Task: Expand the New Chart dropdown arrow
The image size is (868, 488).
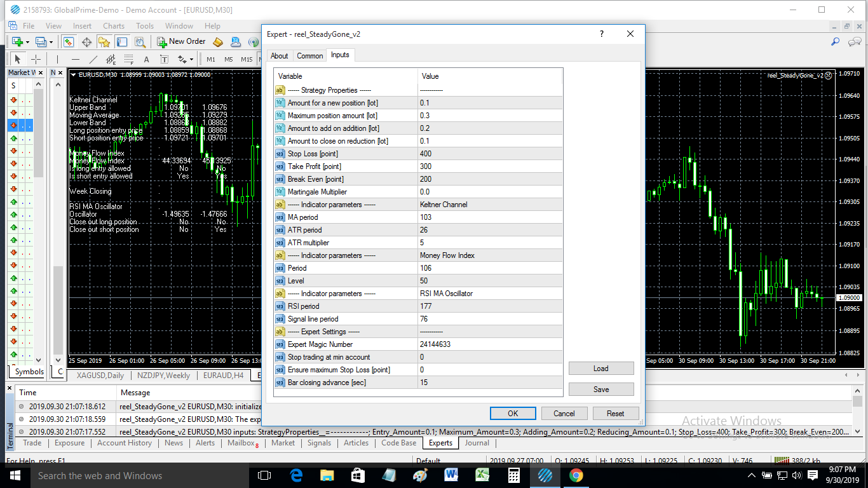Action: pyautogui.click(x=28, y=42)
